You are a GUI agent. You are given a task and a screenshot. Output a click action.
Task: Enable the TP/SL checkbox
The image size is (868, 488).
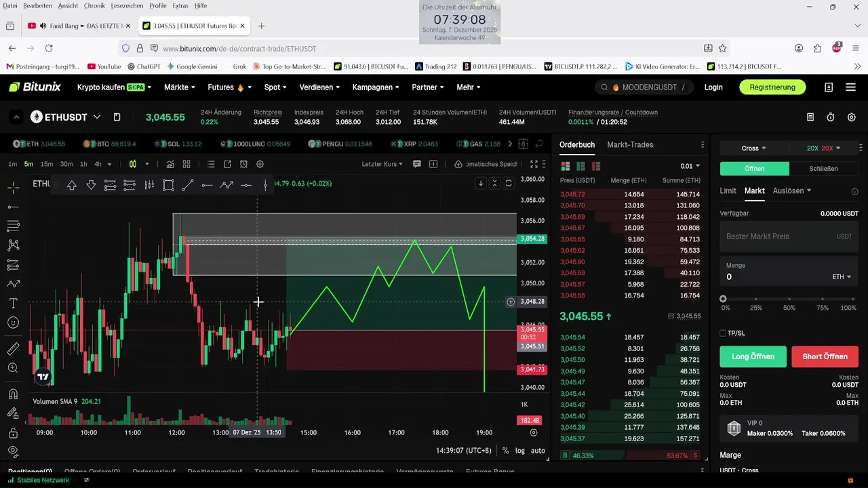tap(723, 333)
